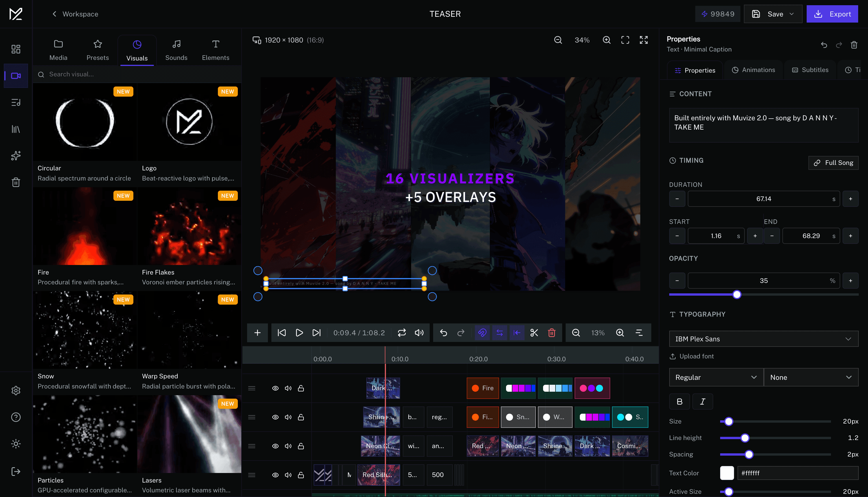Zoom out the preview canvas
This screenshot has width=868, height=497.
pyautogui.click(x=558, y=40)
